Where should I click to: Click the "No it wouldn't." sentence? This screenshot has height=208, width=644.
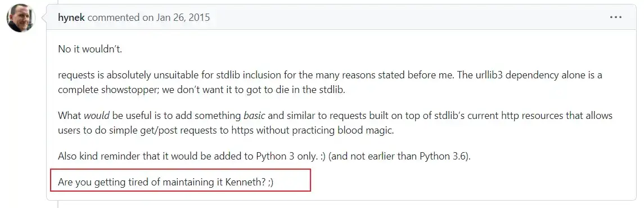click(x=90, y=50)
